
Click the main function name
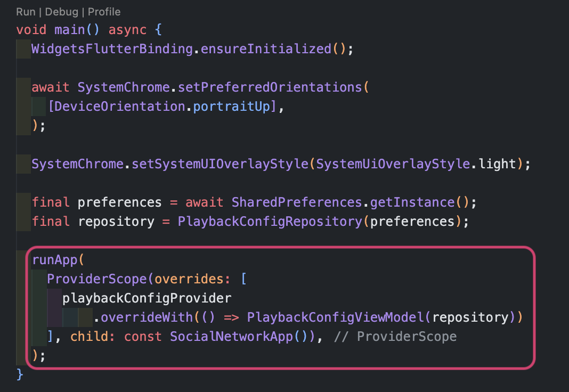tap(70, 29)
